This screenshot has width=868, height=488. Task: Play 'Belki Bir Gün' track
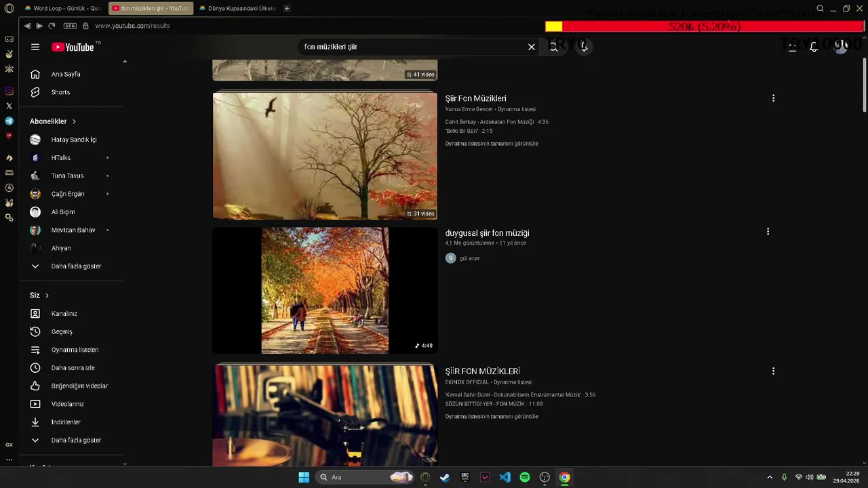coord(469,131)
